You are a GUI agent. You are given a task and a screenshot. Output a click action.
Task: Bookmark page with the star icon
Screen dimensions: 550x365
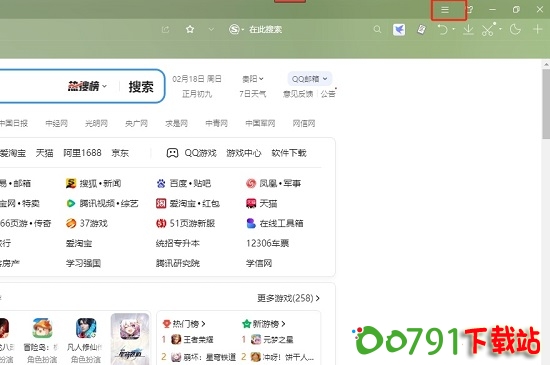tap(190, 29)
